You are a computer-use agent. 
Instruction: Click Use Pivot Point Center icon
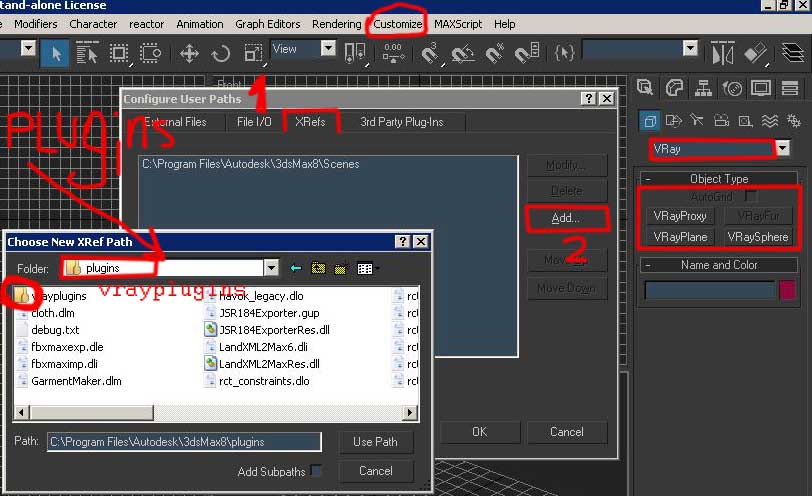pyautogui.click(x=355, y=53)
